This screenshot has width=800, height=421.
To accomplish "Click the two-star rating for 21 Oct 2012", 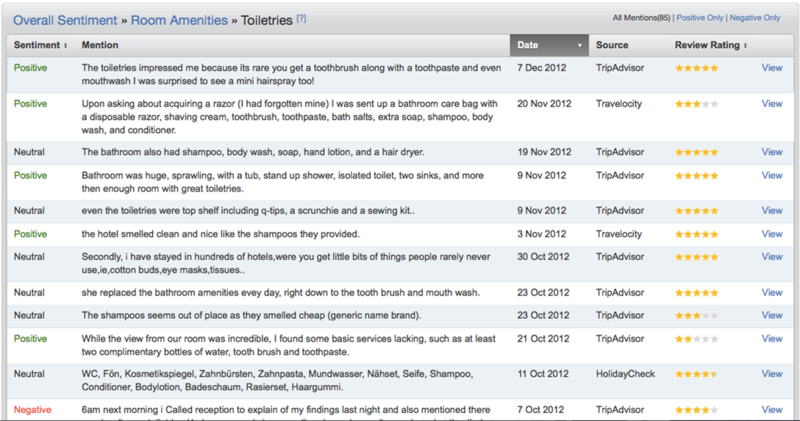I will coord(696,339).
